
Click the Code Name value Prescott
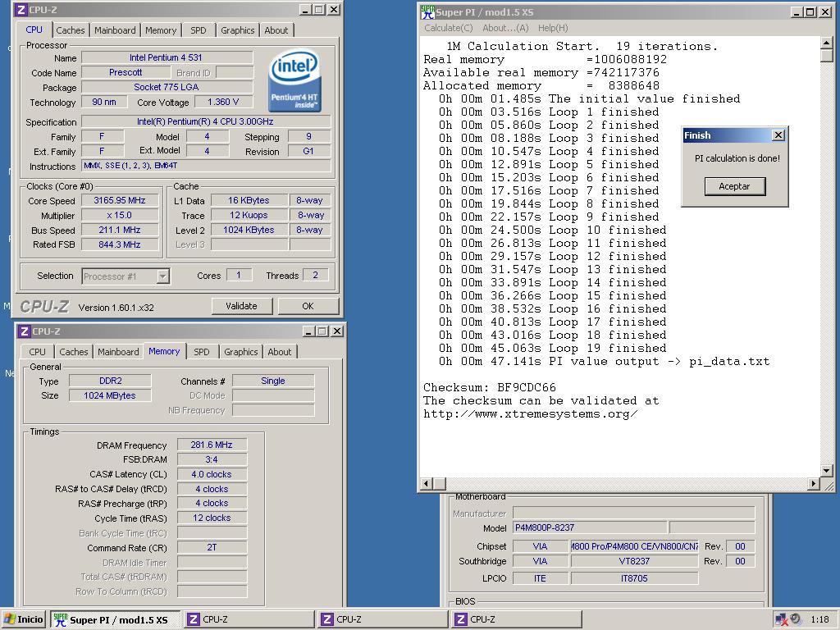click(126, 72)
